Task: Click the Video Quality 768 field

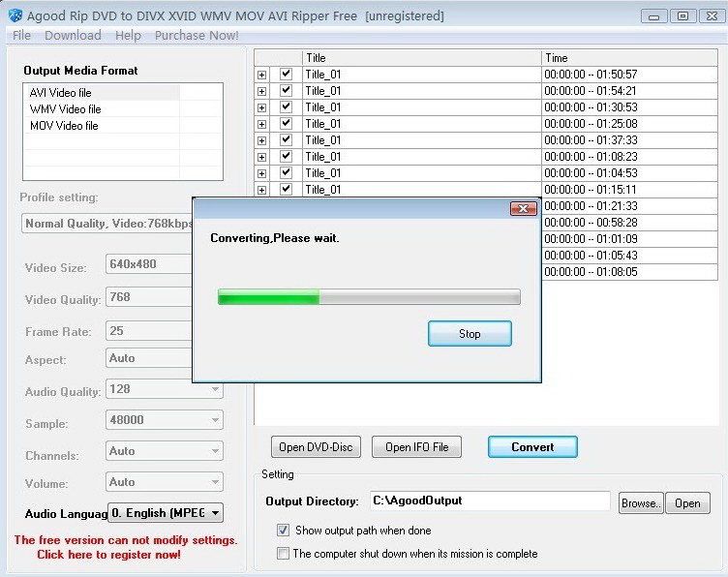Action: pos(149,297)
